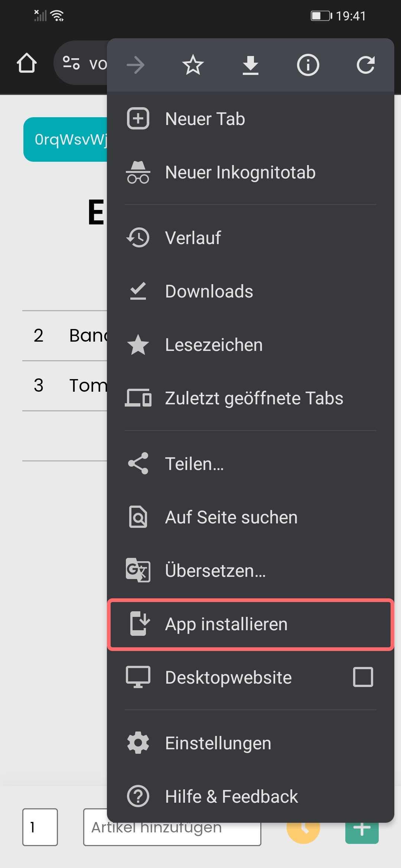Reload the page with refresh icon
Image resolution: width=401 pixels, height=868 pixels.
coord(366,65)
